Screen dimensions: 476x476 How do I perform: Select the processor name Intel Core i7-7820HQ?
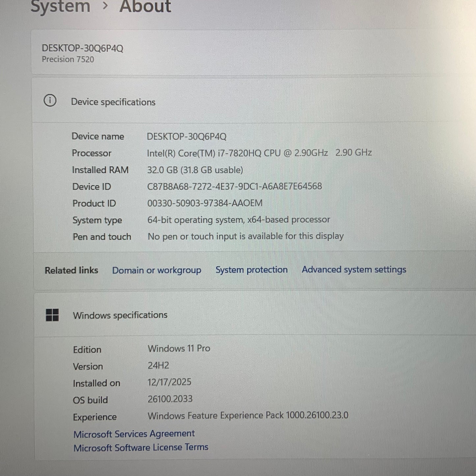point(237,153)
